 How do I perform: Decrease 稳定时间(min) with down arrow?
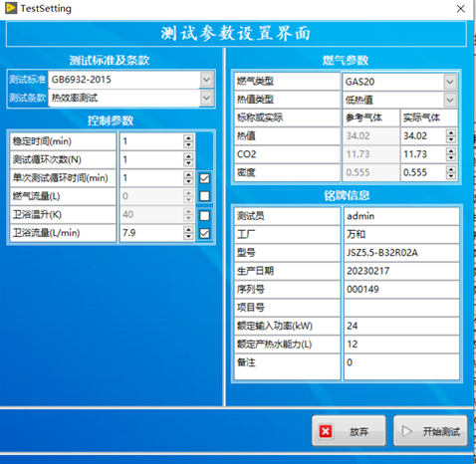click(x=188, y=144)
